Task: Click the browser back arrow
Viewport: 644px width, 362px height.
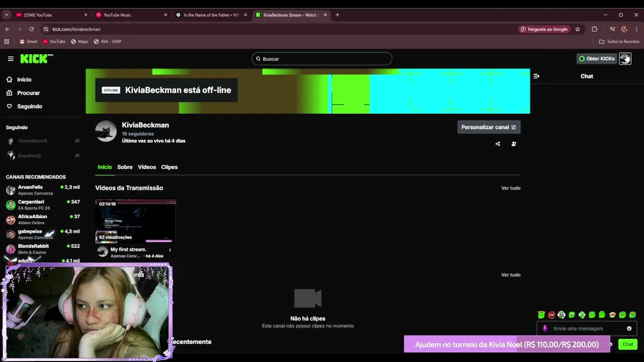Action: click(8, 29)
